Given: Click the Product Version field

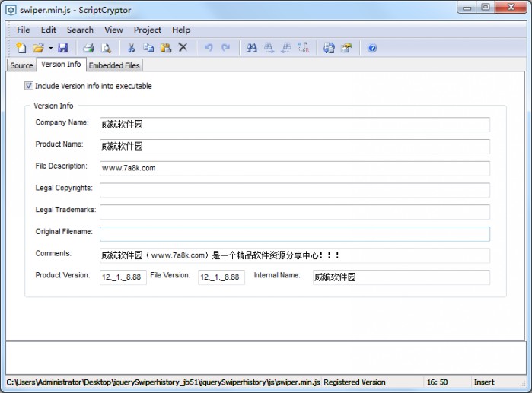Looking at the screenshot, I should coord(123,277).
